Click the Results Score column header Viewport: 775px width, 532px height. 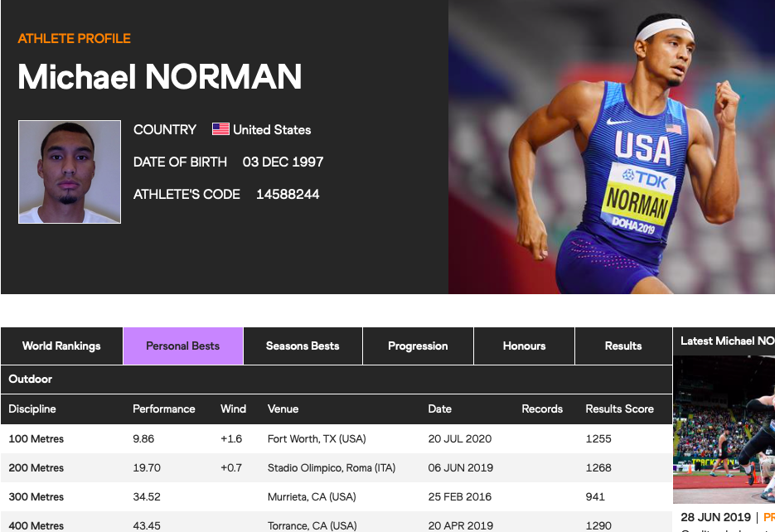[x=620, y=409]
